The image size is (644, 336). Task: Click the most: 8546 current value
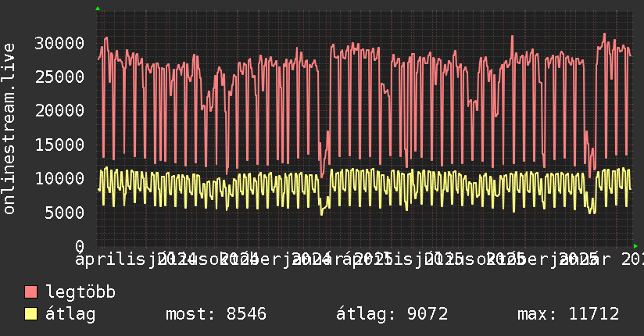pos(216,314)
